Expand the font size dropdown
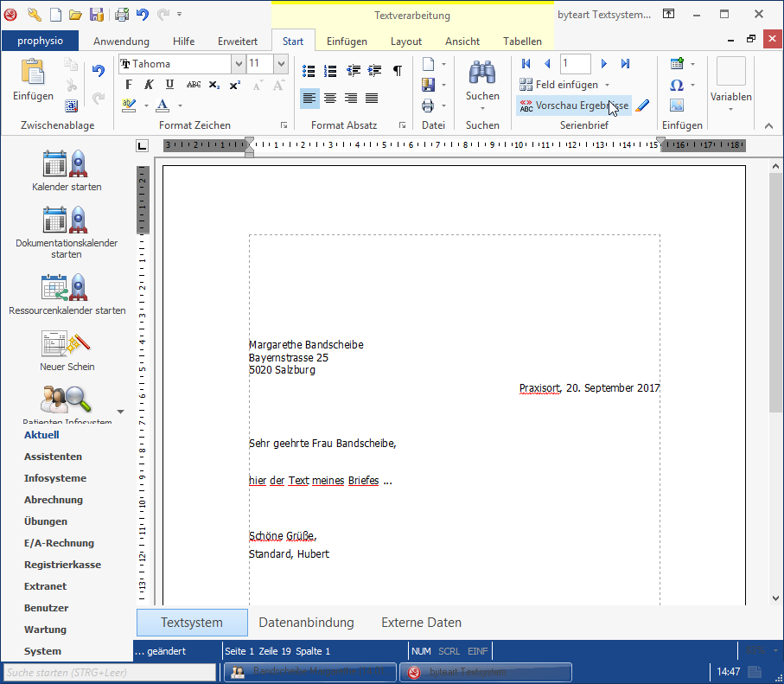 click(281, 64)
